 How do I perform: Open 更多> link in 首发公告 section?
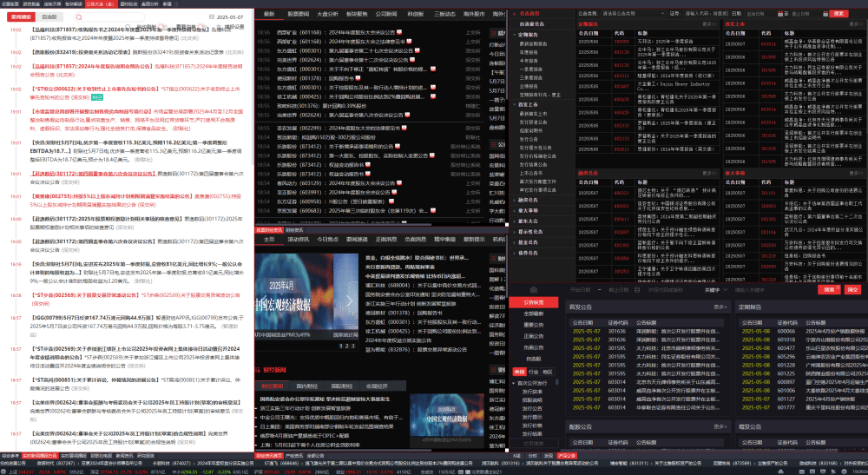[x=720, y=307]
